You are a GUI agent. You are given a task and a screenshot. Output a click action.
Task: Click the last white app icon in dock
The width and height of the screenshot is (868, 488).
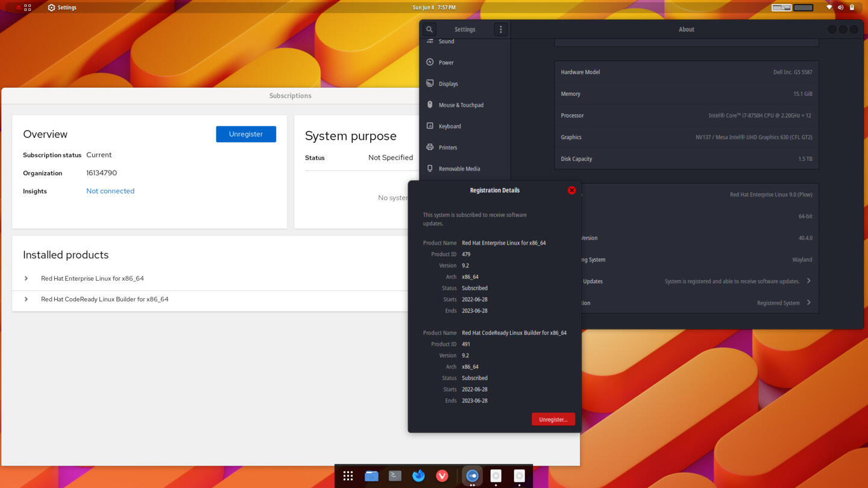click(x=519, y=476)
